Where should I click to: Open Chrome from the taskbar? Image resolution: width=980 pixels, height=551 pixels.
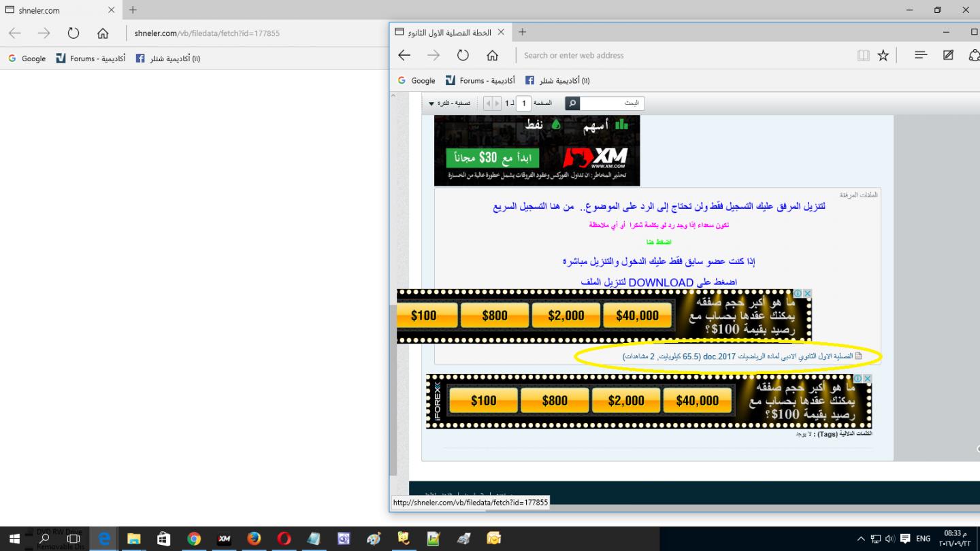coord(194,539)
